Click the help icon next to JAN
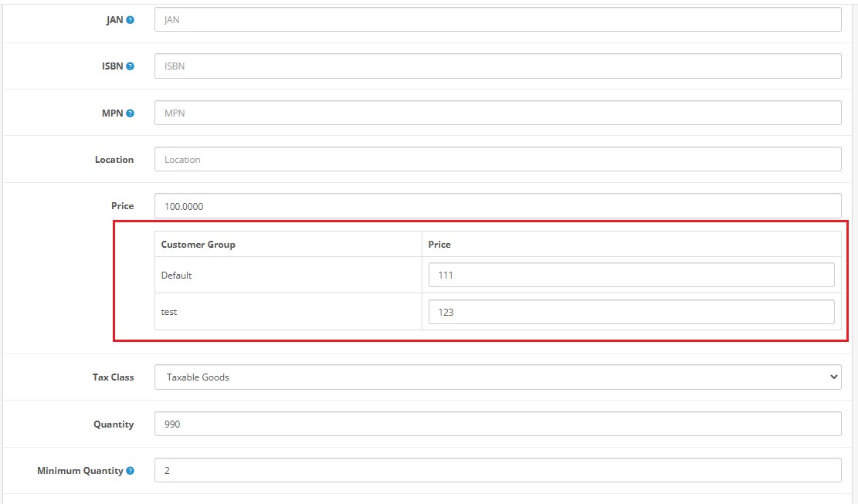Screen dimensions: 858x504 130,20
